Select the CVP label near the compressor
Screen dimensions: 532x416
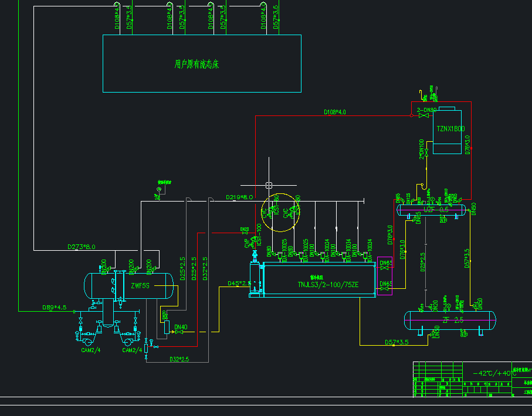(x=247, y=243)
